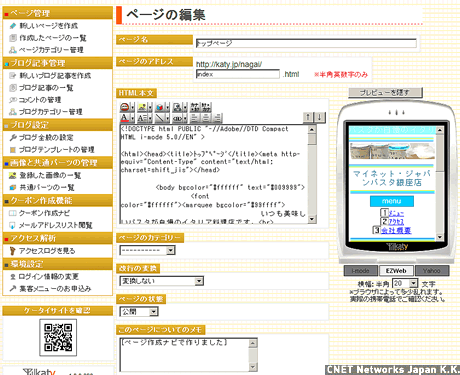The width and height of the screenshot is (460, 375).
Task: Open クーポン作成ナビ in sidebar
Action: pyautogui.click(x=44, y=213)
